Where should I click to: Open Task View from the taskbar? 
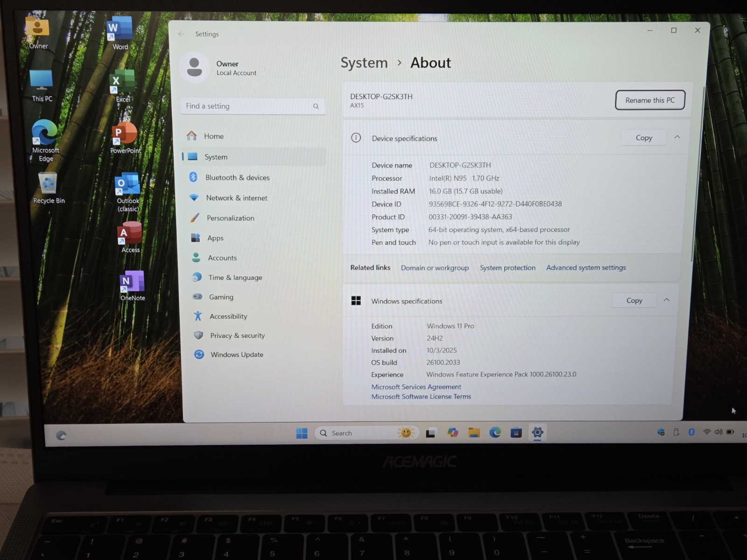pyautogui.click(x=430, y=433)
